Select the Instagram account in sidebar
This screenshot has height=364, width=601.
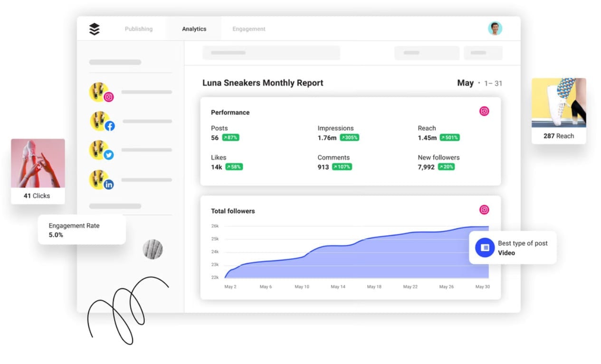101,92
